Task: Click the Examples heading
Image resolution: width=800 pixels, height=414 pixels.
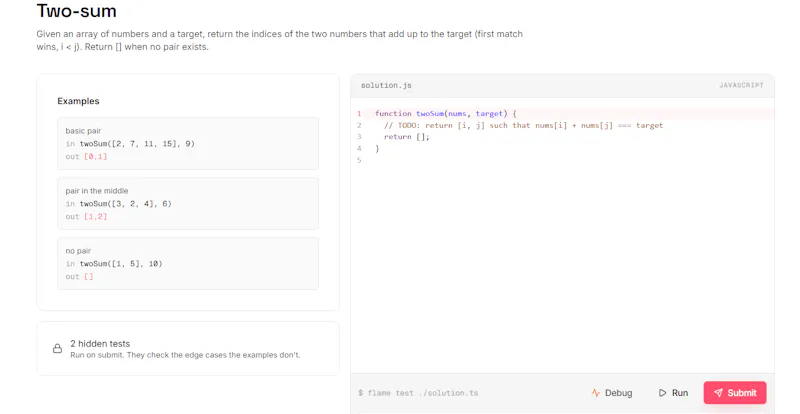Action: click(x=78, y=101)
